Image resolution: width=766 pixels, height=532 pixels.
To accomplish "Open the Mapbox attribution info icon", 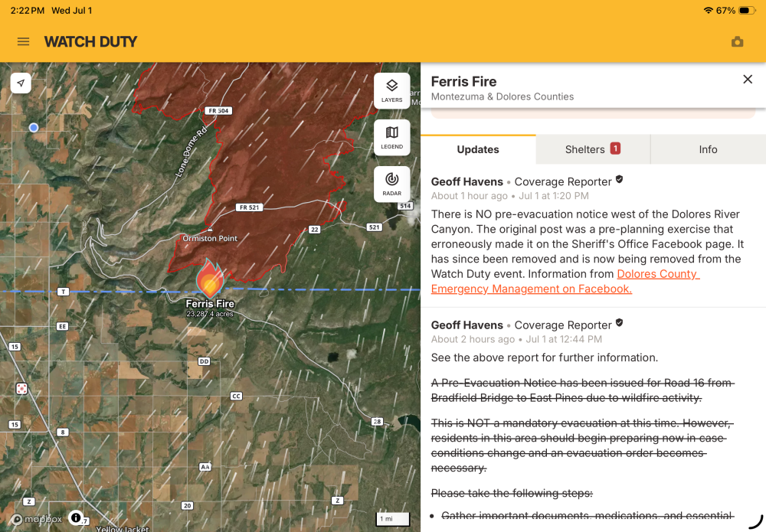I will tap(75, 517).
